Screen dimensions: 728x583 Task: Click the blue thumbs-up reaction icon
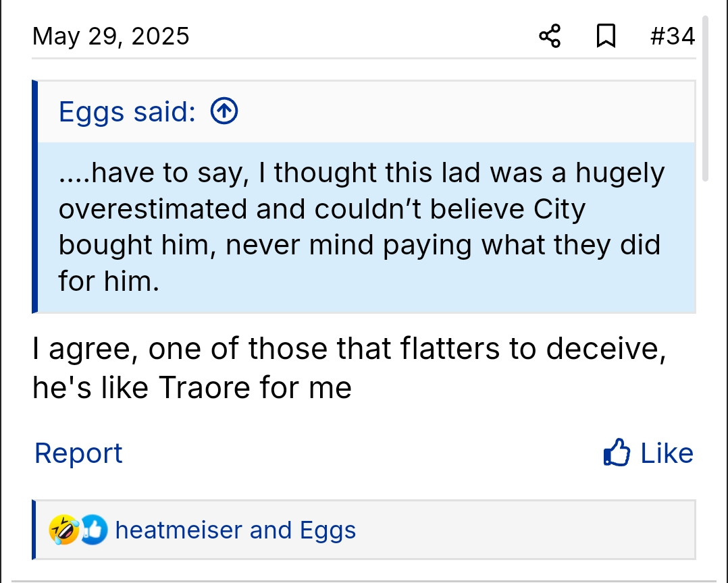click(x=93, y=530)
